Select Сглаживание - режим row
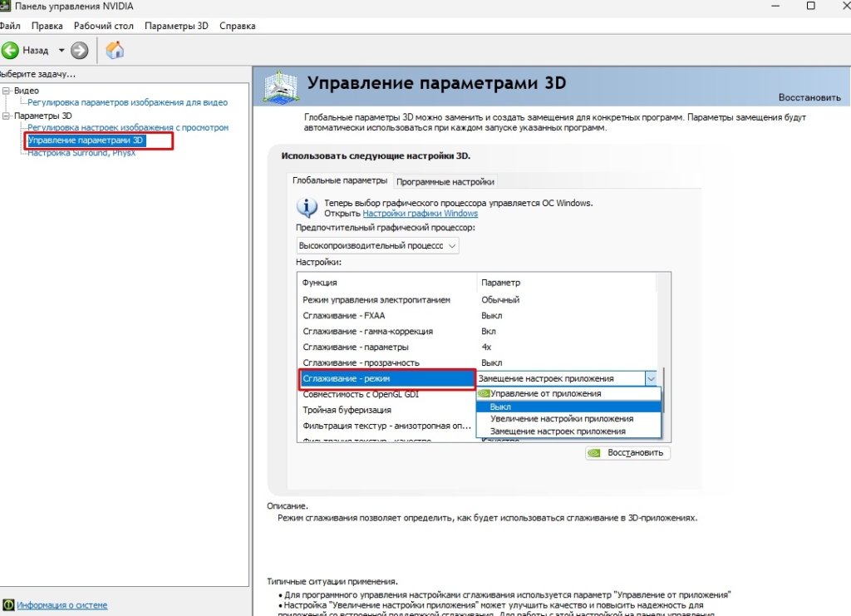Image resolution: width=851 pixels, height=616 pixels. pos(387,378)
